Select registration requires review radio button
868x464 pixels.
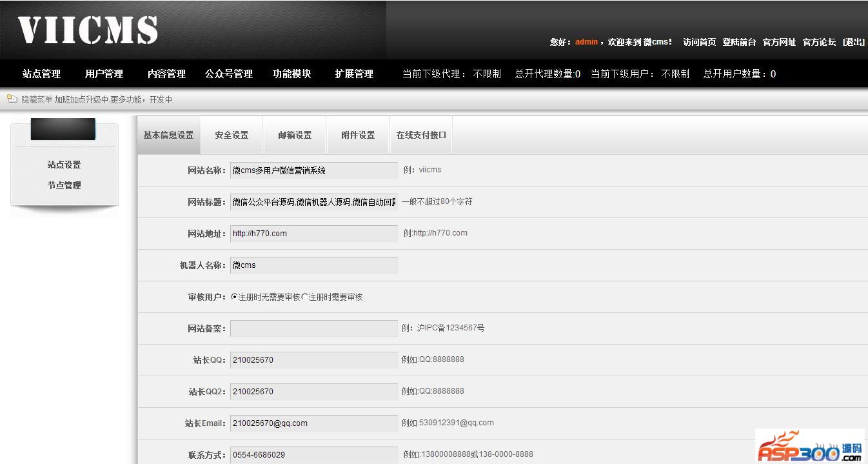(x=305, y=297)
